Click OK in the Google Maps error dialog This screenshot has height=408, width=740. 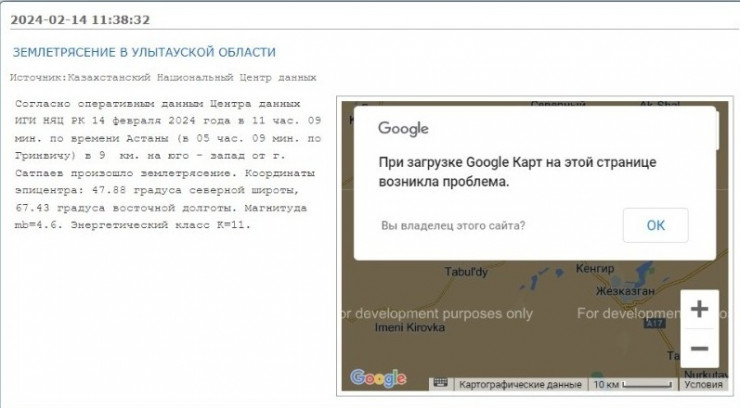(x=655, y=225)
